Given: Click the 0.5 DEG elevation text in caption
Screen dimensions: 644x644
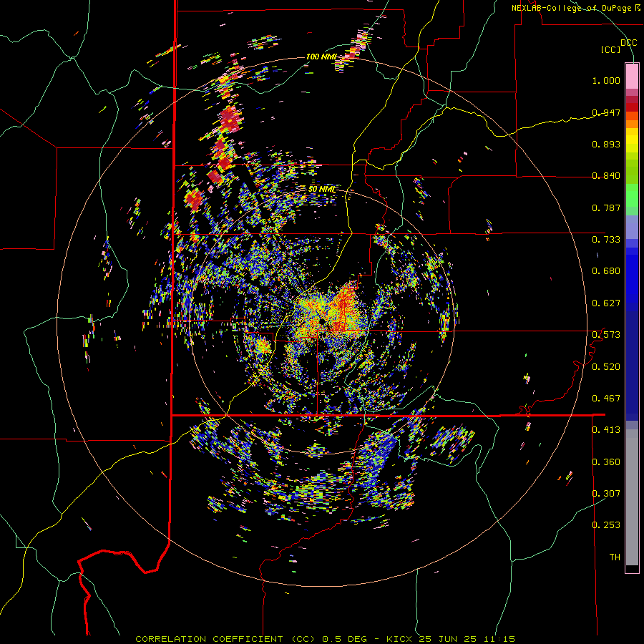Looking at the screenshot, I should [x=344, y=639].
